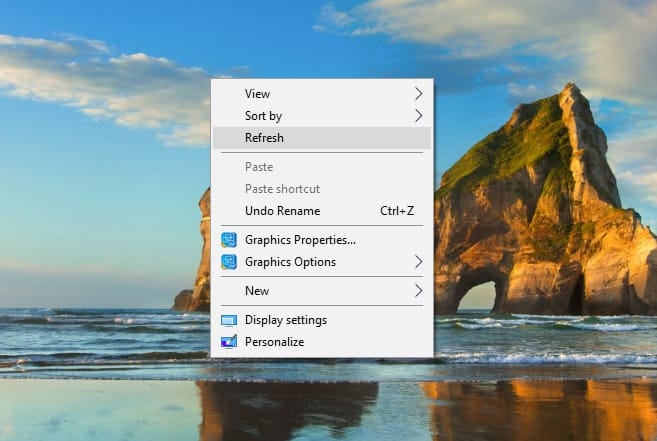Select the Sort by menu entry
Viewport: 657px width, 441px height.
(x=263, y=116)
